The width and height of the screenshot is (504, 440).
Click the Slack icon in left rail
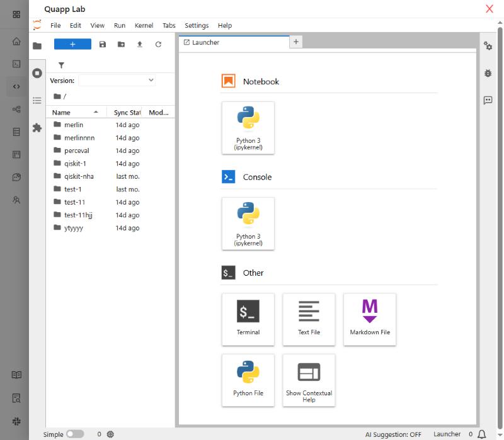pos(16,421)
